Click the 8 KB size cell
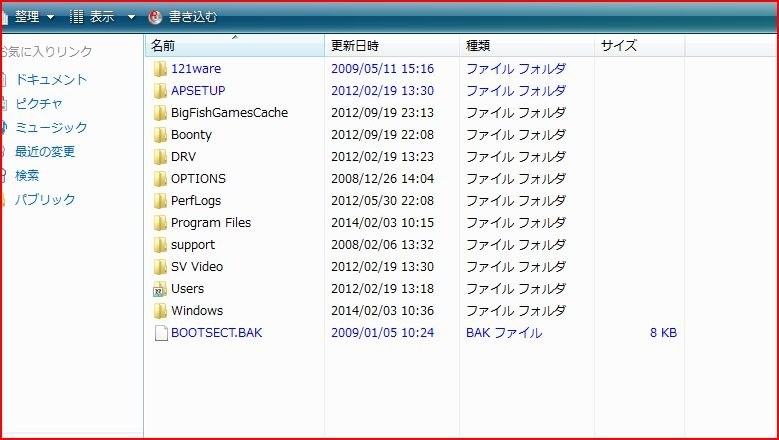The width and height of the screenshot is (779, 440). coord(663,332)
